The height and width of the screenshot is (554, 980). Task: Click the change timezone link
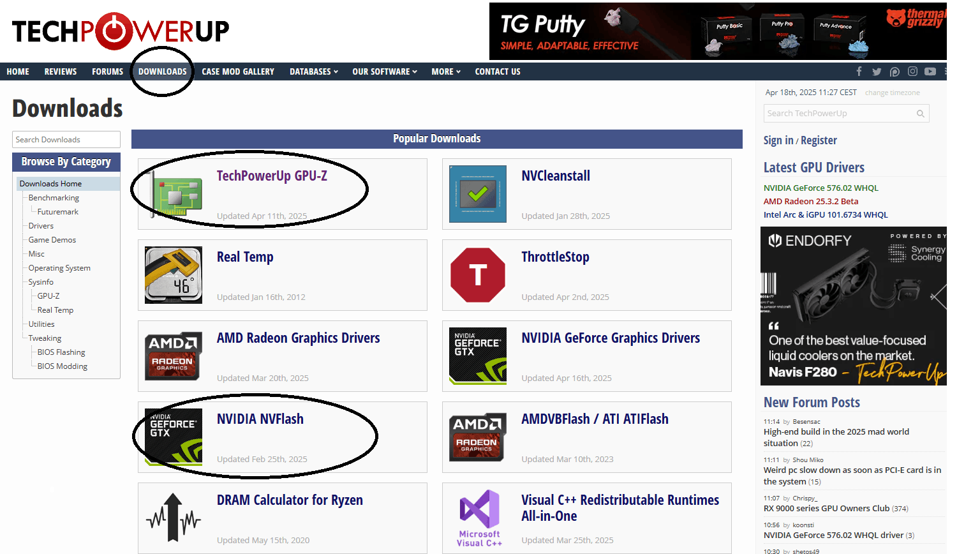coord(893,93)
